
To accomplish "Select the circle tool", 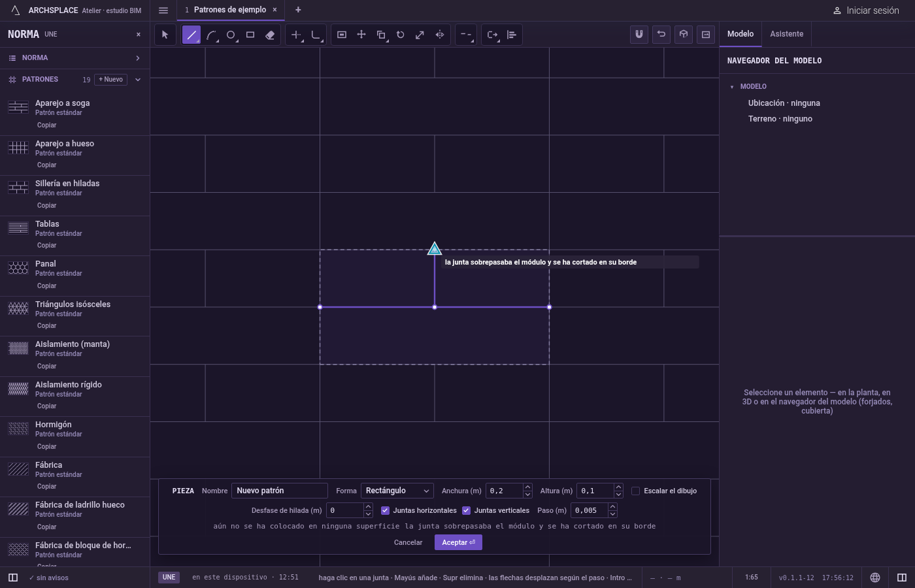I will point(231,35).
